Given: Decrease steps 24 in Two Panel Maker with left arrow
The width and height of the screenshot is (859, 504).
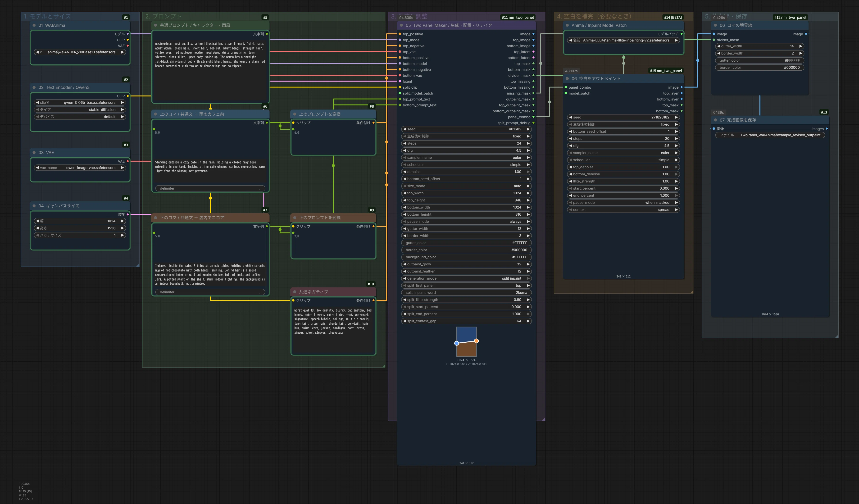Looking at the screenshot, I should coord(405,143).
